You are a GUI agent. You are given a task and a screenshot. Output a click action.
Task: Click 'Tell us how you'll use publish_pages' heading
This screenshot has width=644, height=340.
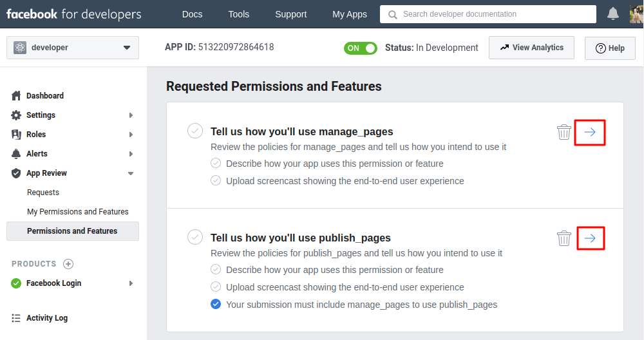click(301, 238)
